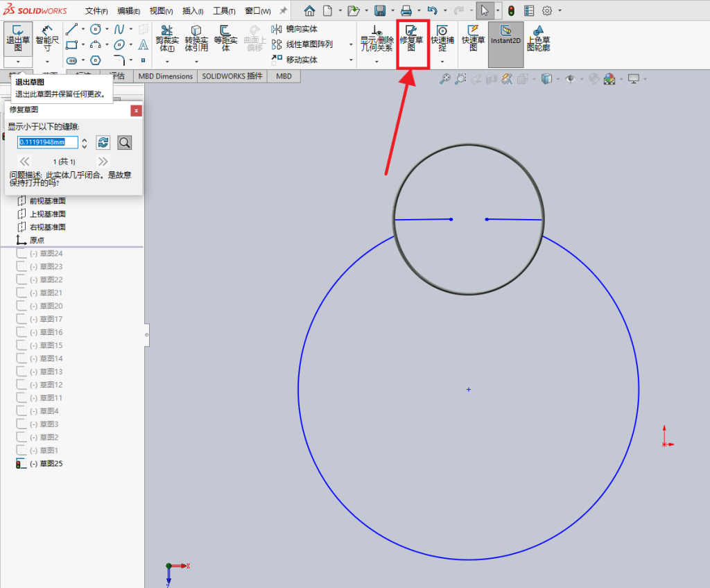Close the 修复草图 dialog

click(136, 110)
